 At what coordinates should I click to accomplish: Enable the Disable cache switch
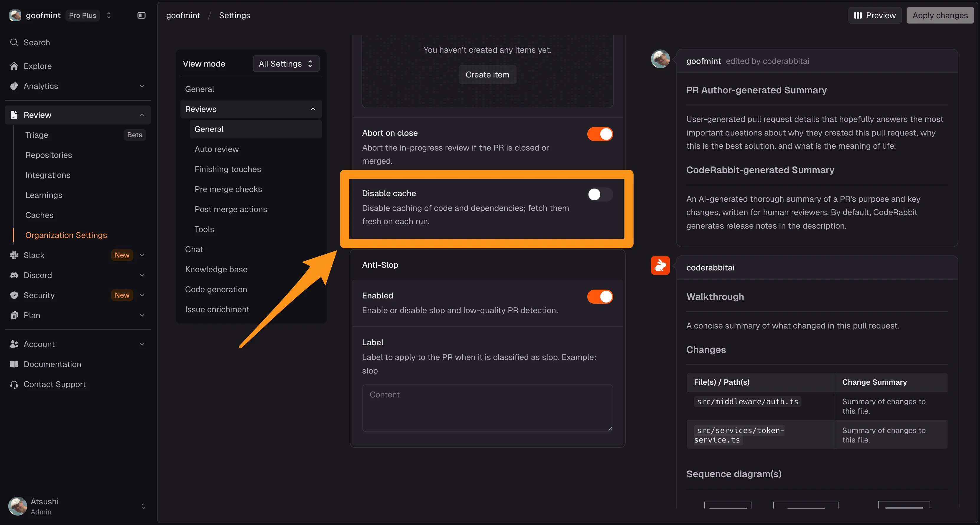pyautogui.click(x=600, y=194)
